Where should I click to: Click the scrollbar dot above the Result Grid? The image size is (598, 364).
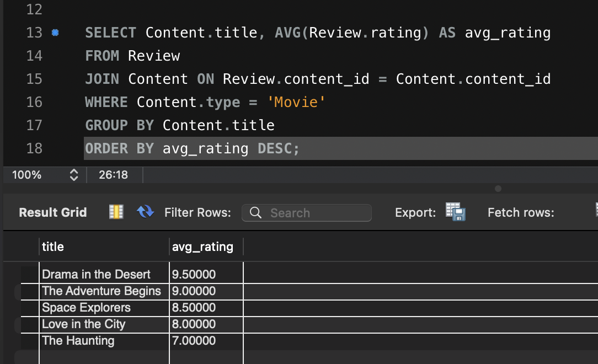(498, 189)
